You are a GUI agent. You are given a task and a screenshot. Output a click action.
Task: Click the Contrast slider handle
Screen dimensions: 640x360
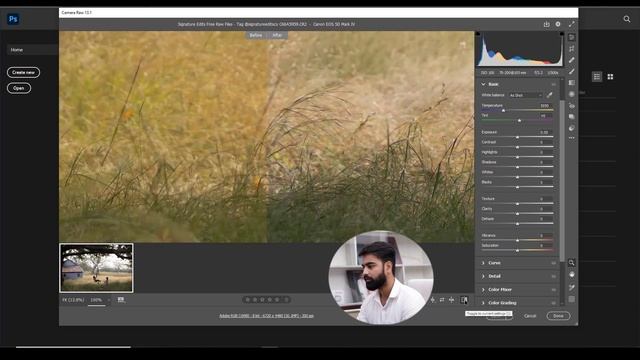(x=518, y=147)
